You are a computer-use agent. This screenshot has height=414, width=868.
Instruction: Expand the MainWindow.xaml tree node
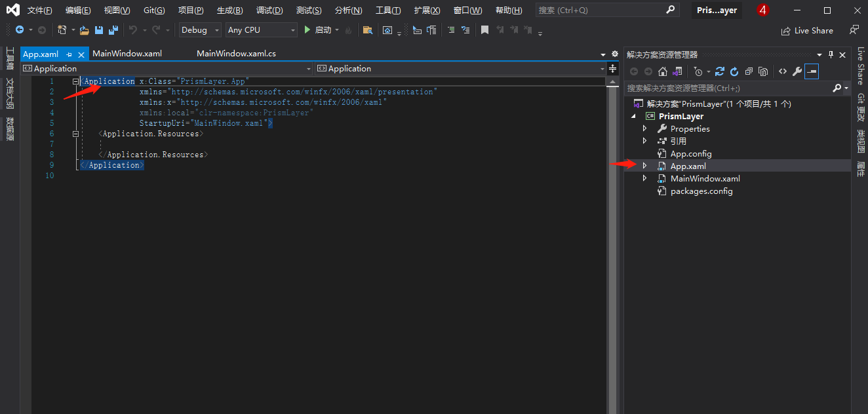(644, 178)
